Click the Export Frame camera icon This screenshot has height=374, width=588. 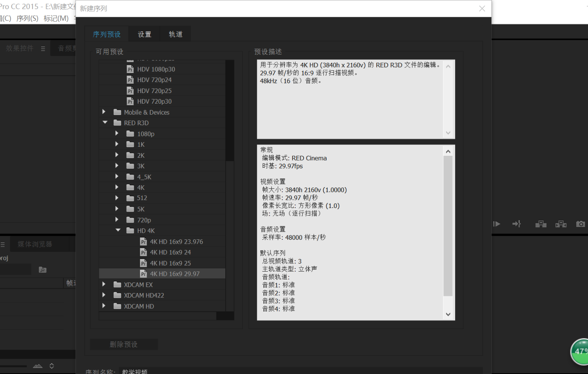(581, 224)
